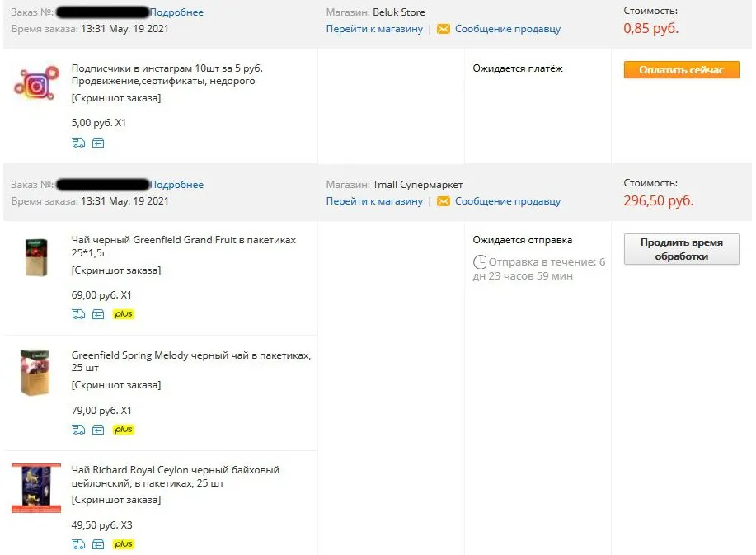The height and width of the screenshot is (555, 756).
Task: Go to Tmall Супермаркет via Перейти к магазину
Action: pos(374,201)
